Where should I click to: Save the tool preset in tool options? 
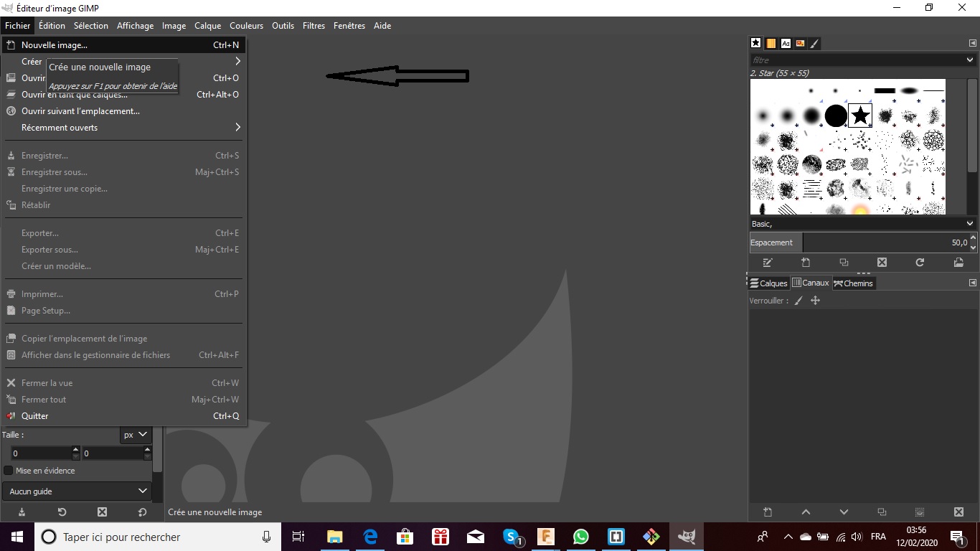[x=22, y=512]
